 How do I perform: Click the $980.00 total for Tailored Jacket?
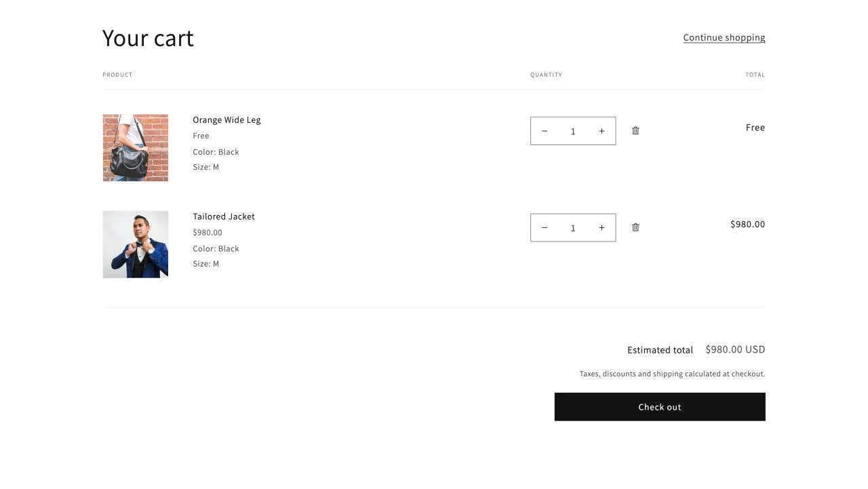tap(747, 224)
